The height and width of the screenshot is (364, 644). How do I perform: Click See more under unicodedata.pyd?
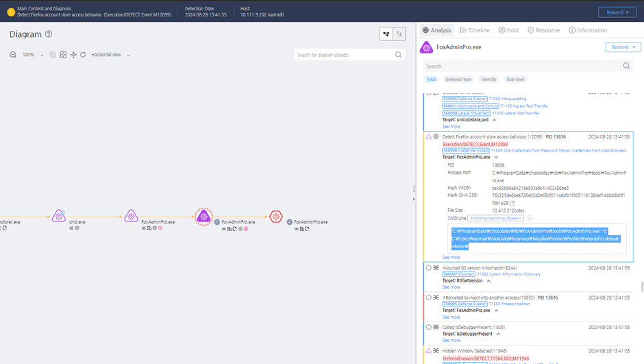451,127
